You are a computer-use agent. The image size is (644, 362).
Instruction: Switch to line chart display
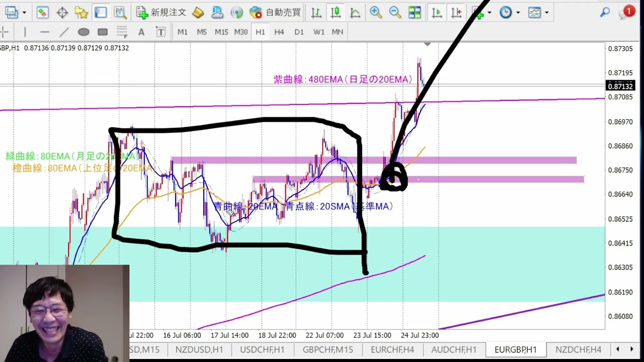point(355,13)
